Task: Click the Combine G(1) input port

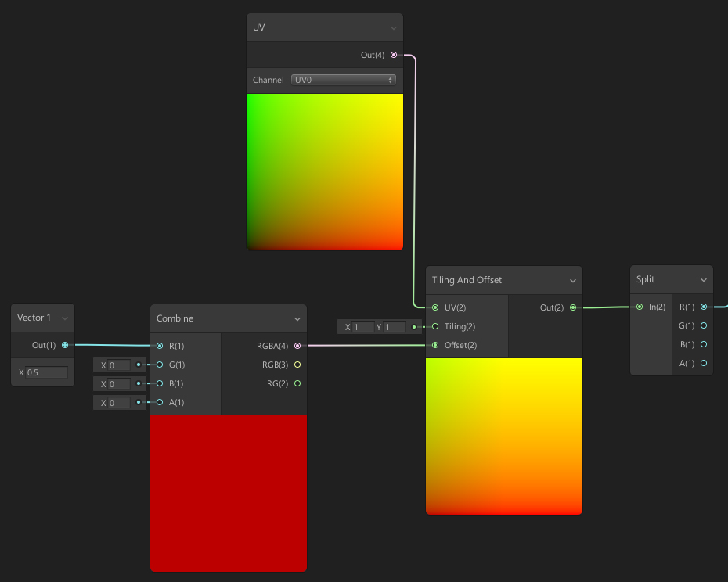Action: 160,365
